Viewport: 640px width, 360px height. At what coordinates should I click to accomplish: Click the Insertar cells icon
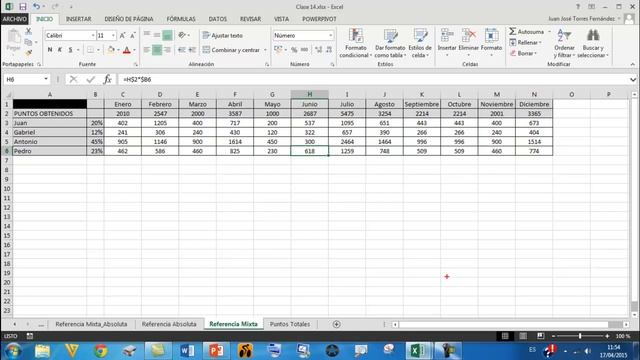447,36
